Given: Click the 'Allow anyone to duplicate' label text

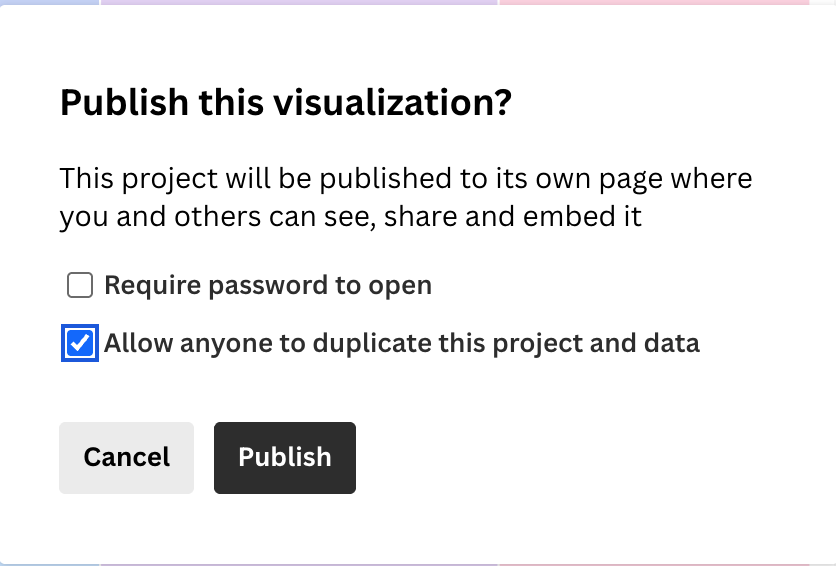Looking at the screenshot, I should click(x=402, y=344).
